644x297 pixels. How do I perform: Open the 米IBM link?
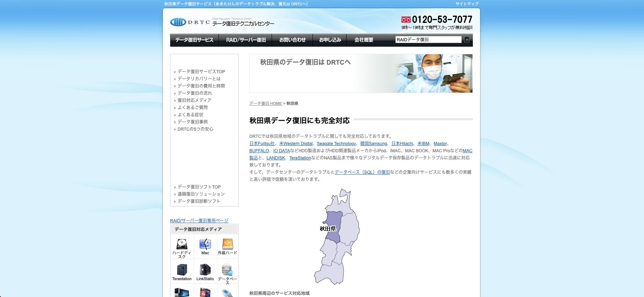423,143
